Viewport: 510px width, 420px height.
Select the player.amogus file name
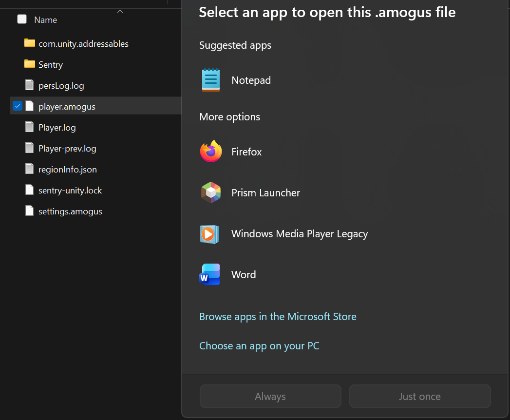[67, 107]
